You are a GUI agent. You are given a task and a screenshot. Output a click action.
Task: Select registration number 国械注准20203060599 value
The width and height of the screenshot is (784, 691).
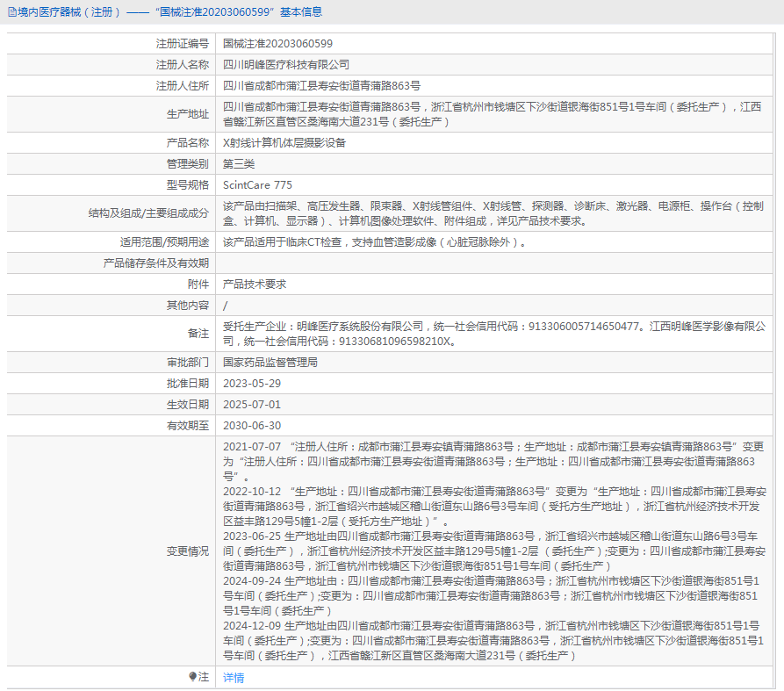pos(277,44)
